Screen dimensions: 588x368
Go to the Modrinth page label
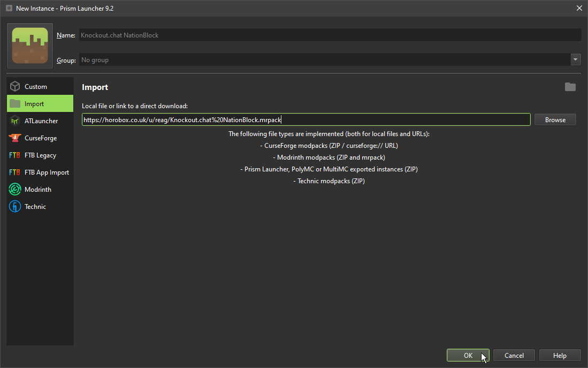pyautogui.click(x=38, y=189)
